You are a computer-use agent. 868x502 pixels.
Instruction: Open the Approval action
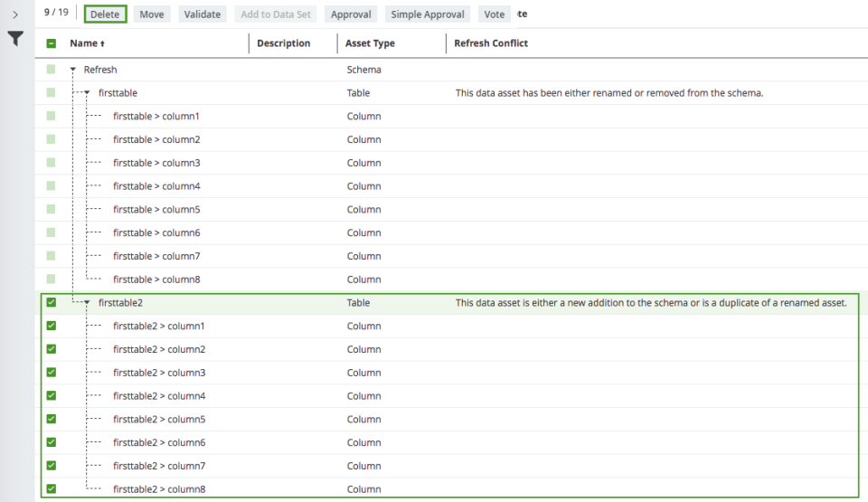[x=351, y=14]
